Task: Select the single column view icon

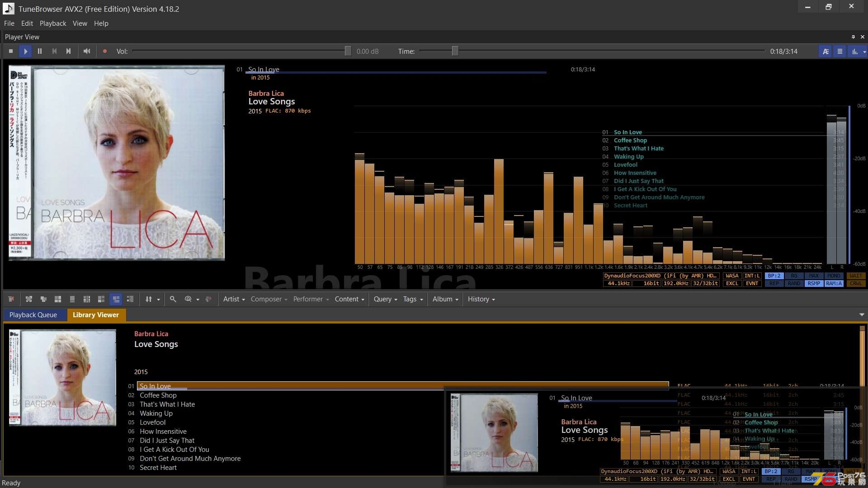Action: coord(72,299)
